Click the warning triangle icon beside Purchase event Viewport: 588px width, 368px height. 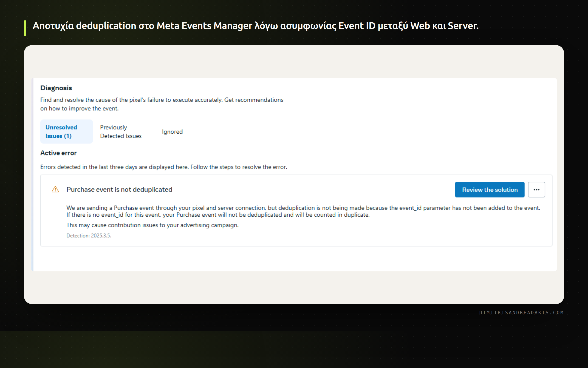click(55, 189)
